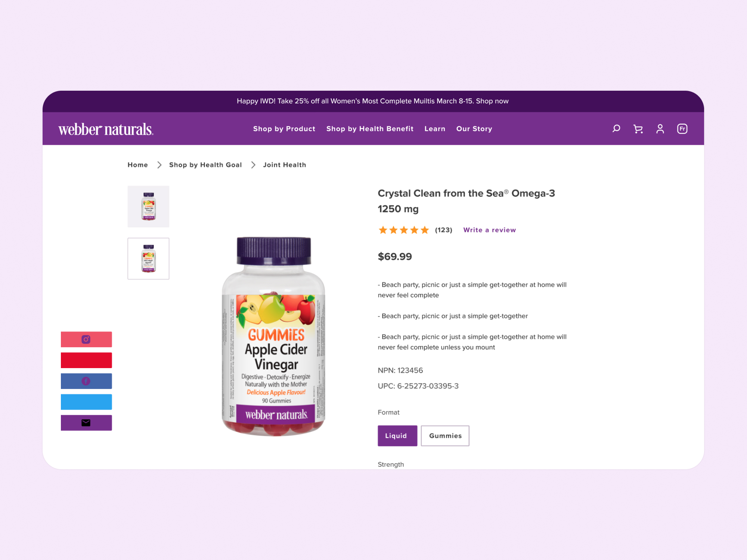The width and height of the screenshot is (747, 560).
Task: Open Shop by Health Goal breadcrumb
Action: 205,165
